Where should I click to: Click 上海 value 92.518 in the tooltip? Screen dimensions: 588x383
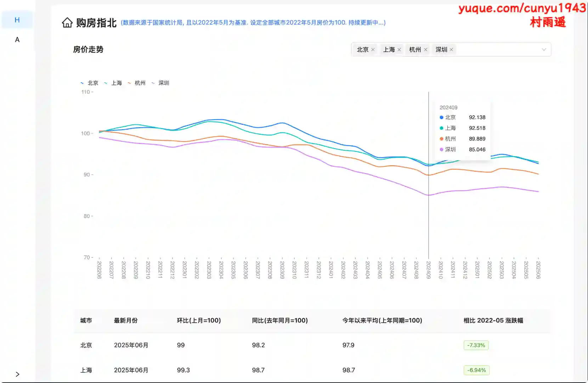coord(477,128)
